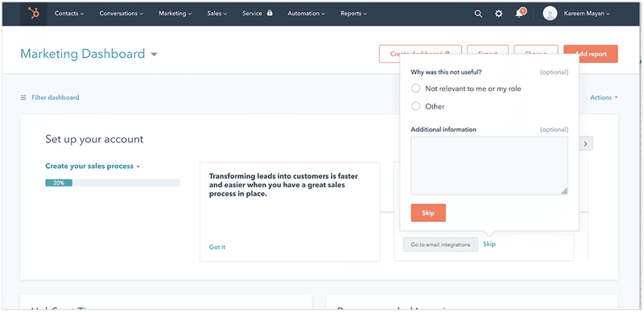Expand the Kareem Mayan account dropdown
The width and height of the screenshot is (644, 312).
point(587,14)
